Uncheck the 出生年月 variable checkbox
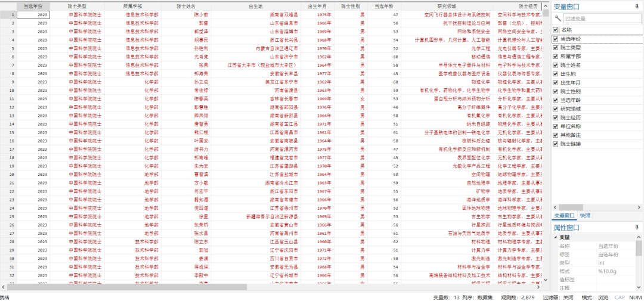644x301 pixels. pyautogui.click(x=556, y=82)
